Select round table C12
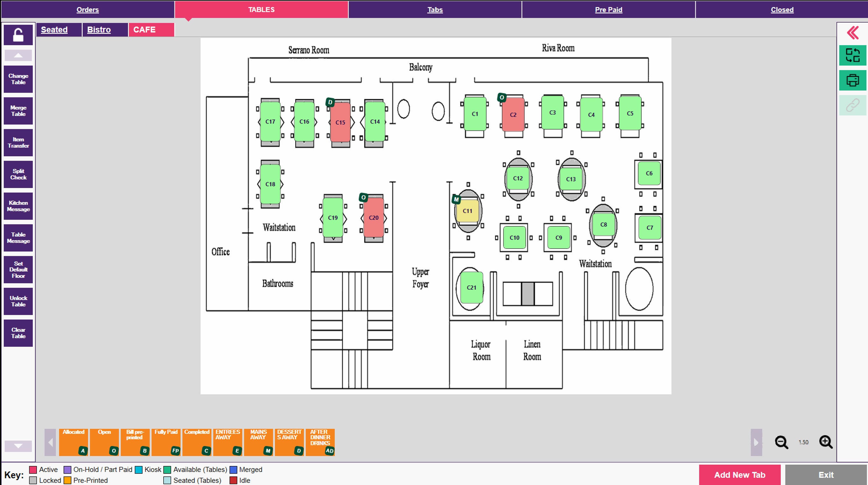This screenshot has width=868, height=485. point(518,178)
